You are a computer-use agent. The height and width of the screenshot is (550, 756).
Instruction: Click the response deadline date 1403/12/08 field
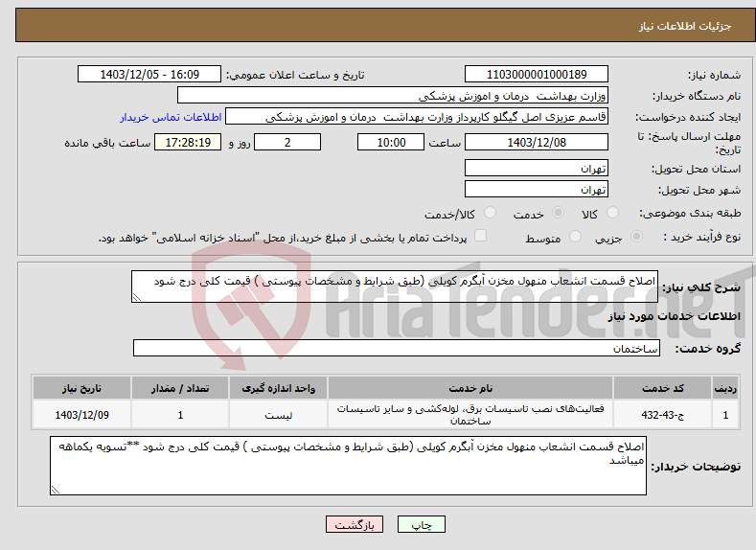click(537, 142)
